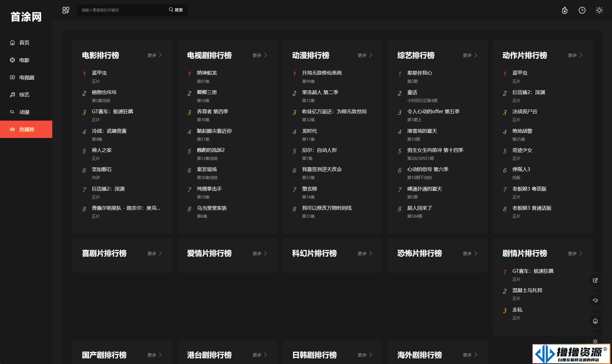Open 冷战：武器竞赛 entry
Viewport: 612px width, 364px height.
(109, 131)
